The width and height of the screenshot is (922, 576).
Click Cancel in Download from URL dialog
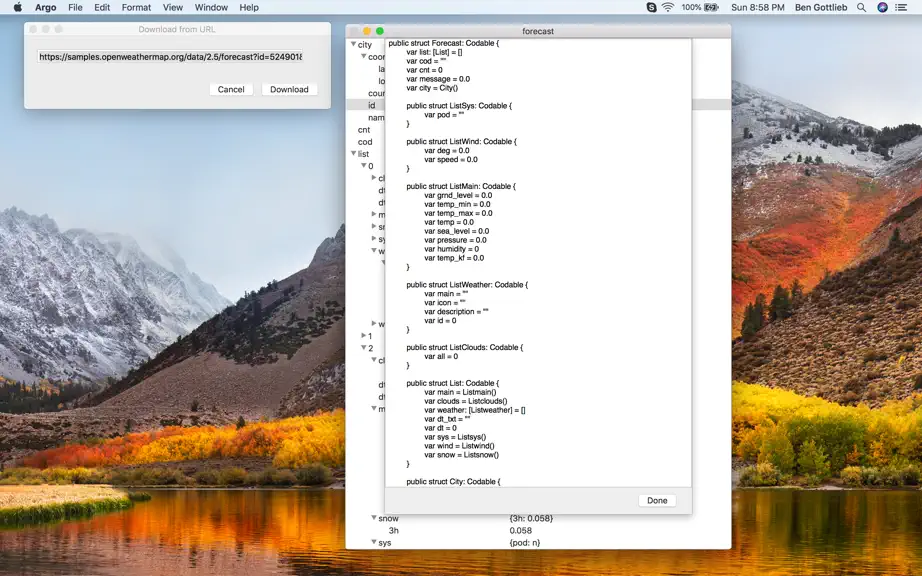coord(231,89)
